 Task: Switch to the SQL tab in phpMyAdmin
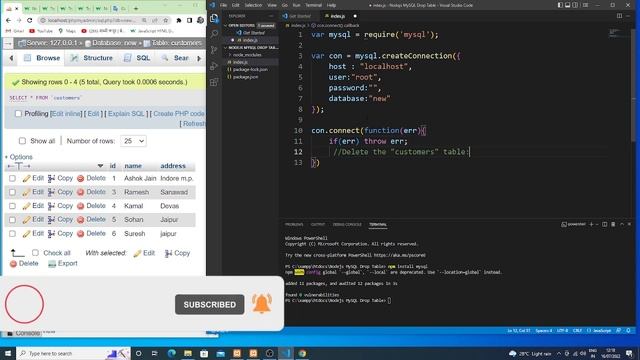pyautogui.click(x=138, y=58)
